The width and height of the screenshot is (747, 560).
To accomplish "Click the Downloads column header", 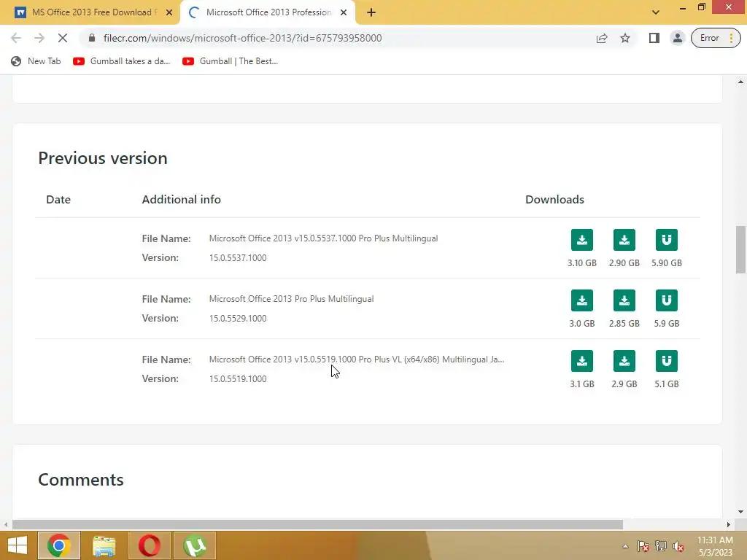I will click(x=554, y=199).
